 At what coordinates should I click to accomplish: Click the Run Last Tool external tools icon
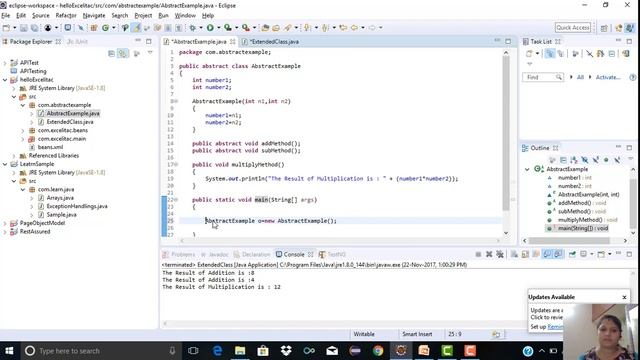246,28
